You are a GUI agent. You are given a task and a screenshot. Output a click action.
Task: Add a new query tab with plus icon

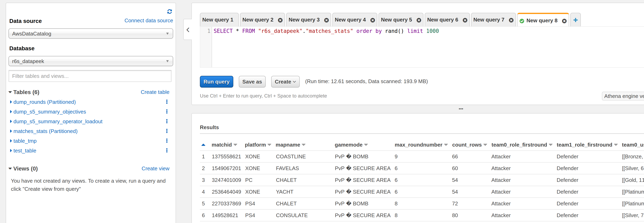[575, 20]
